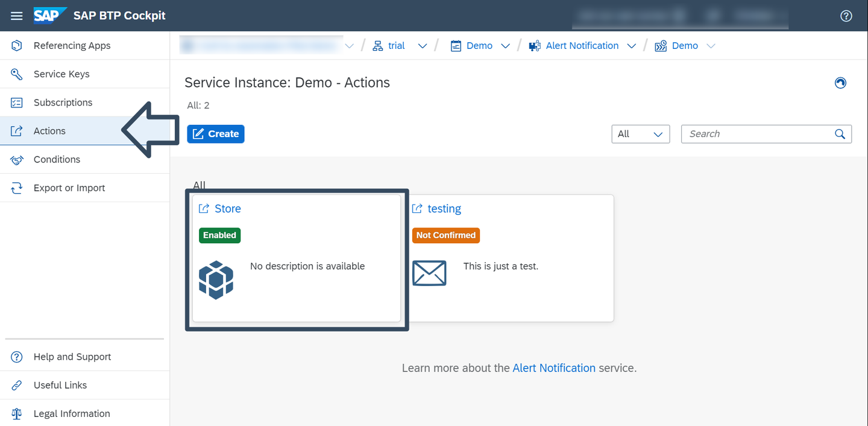Create a new action
The image size is (868, 426).
[x=216, y=134]
